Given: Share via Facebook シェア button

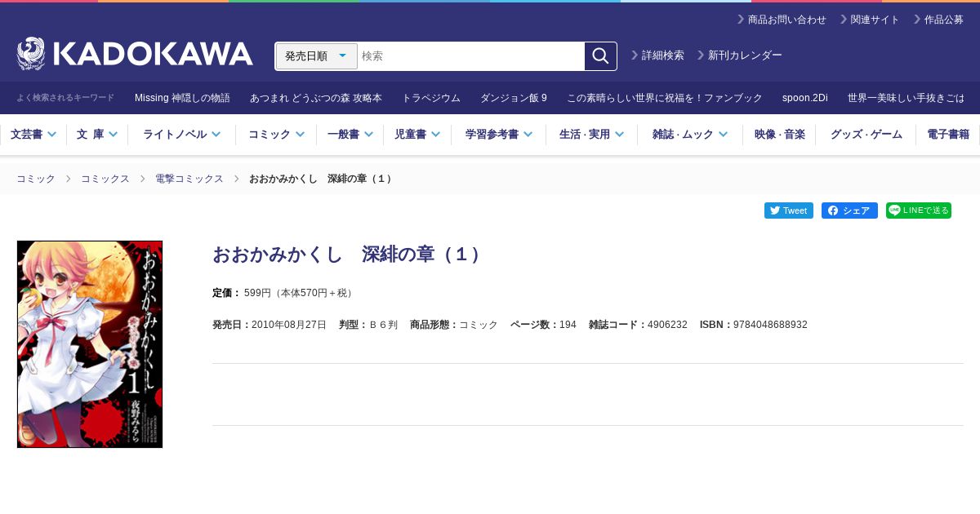Looking at the screenshot, I should 849,210.
